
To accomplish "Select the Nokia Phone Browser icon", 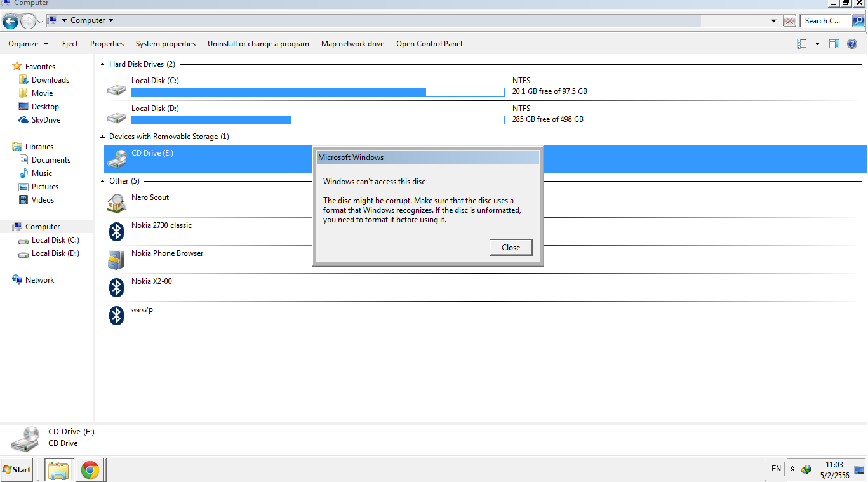I will pos(117,259).
